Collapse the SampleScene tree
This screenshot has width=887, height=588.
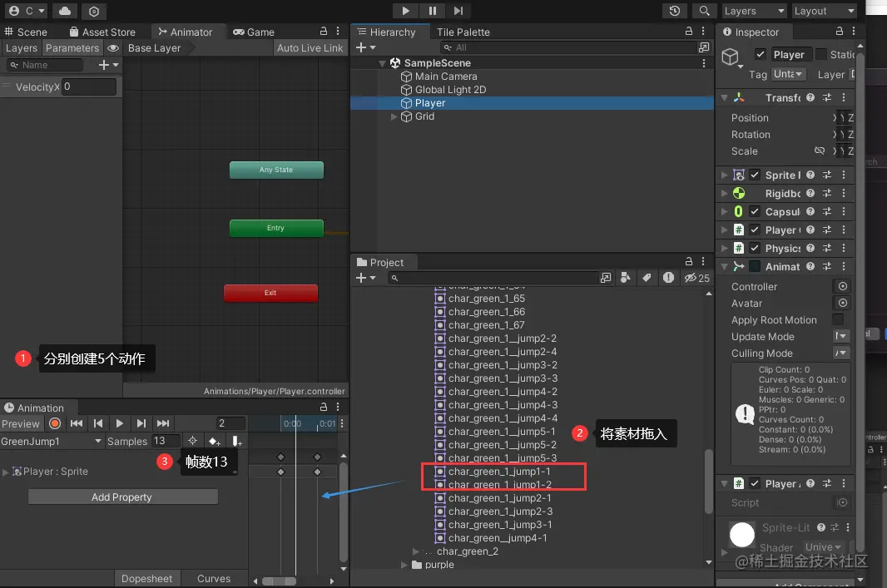pos(383,63)
